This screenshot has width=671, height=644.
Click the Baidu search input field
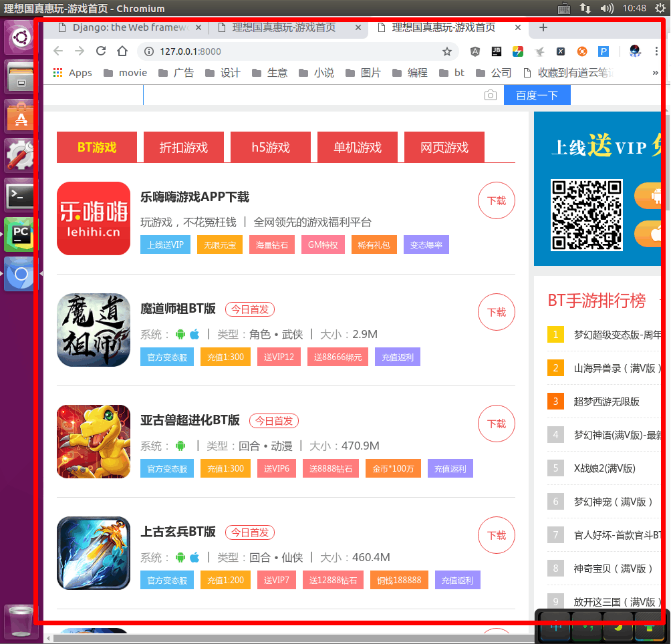[x=313, y=95]
